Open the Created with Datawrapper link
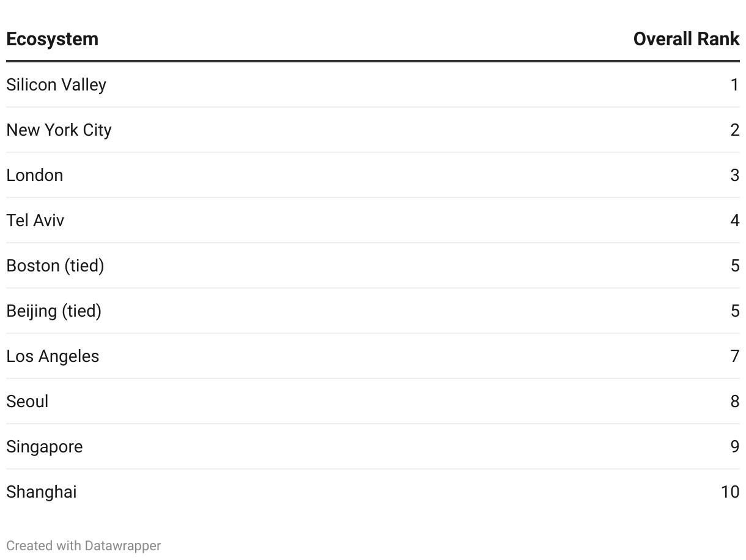Image resolution: width=746 pixels, height=560 pixels. pos(84,545)
